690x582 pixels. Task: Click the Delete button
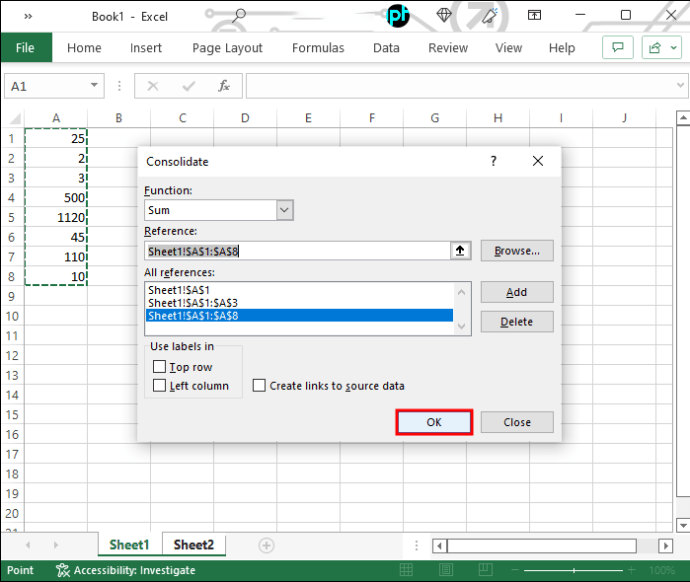click(517, 322)
